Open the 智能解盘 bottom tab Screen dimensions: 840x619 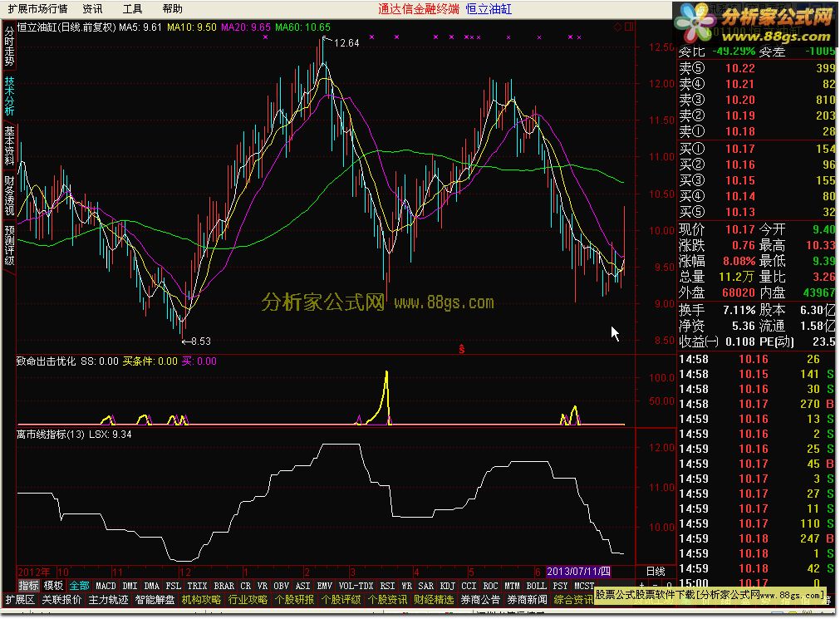155,600
